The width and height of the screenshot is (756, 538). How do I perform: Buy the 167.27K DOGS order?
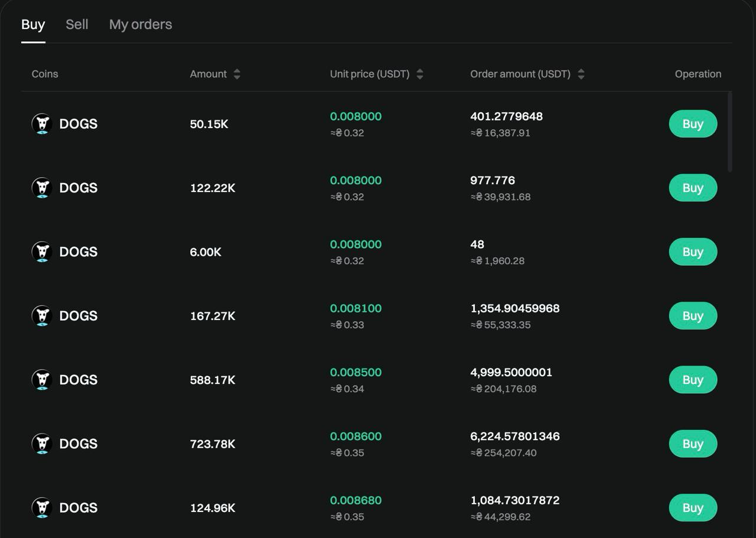coord(693,316)
